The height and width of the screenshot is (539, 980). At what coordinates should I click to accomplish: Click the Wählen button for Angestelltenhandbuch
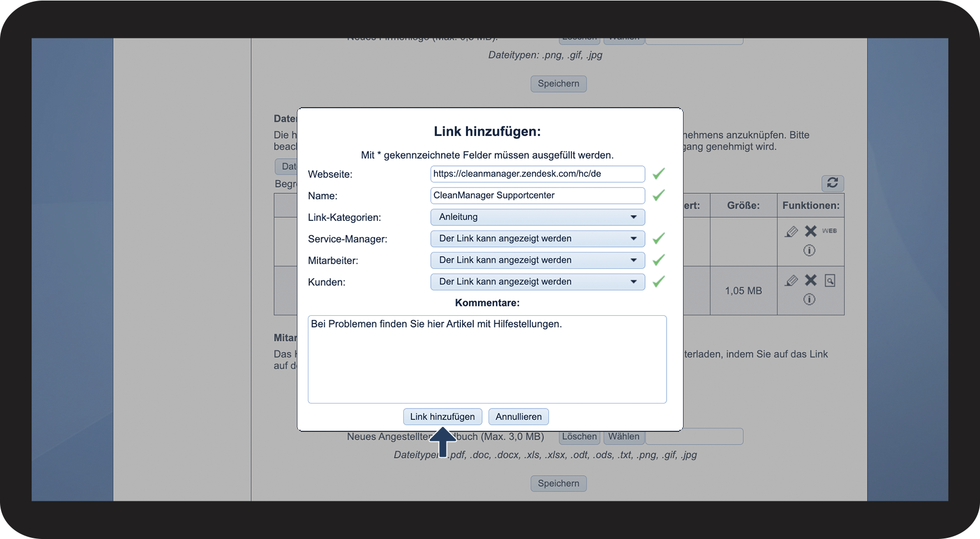coord(623,437)
